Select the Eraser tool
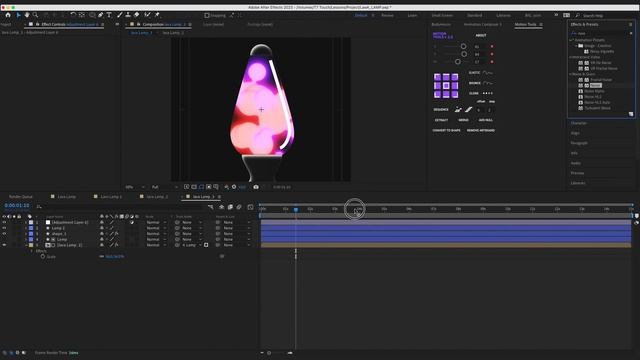 [136, 15]
